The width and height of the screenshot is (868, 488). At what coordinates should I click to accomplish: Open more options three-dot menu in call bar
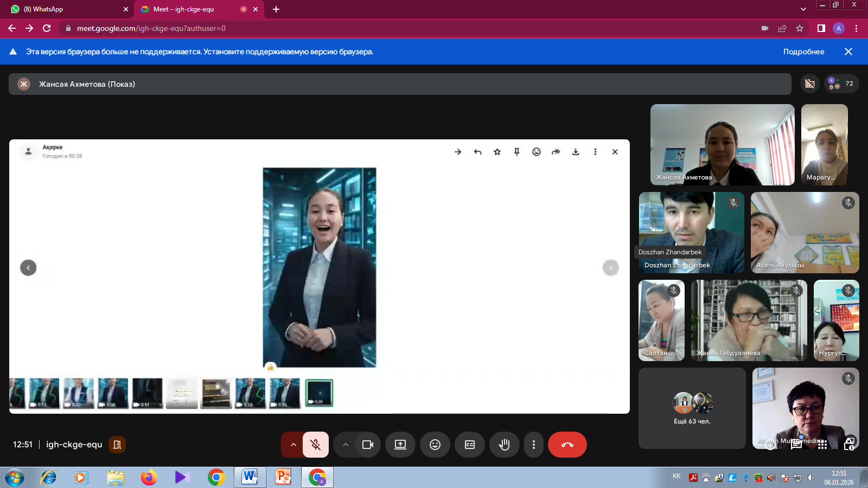tap(533, 445)
